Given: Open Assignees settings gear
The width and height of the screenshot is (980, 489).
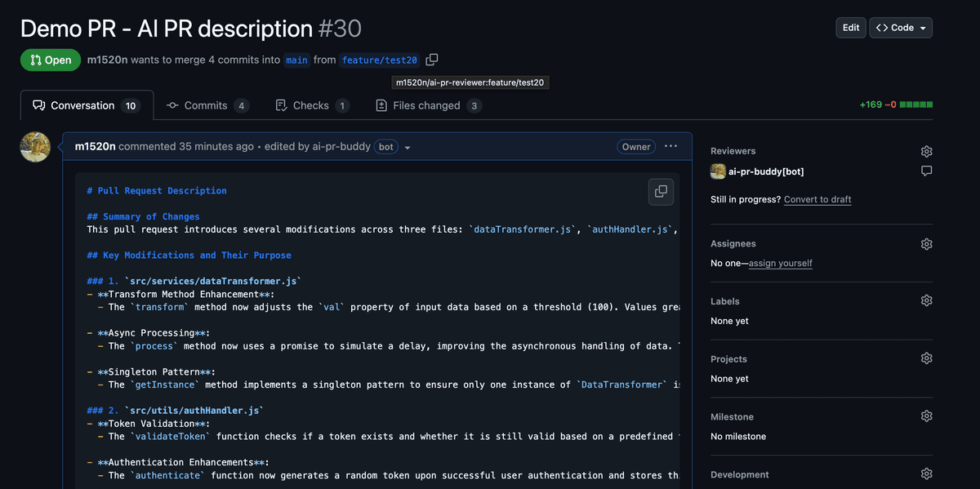Looking at the screenshot, I should [x=926, y=244].
